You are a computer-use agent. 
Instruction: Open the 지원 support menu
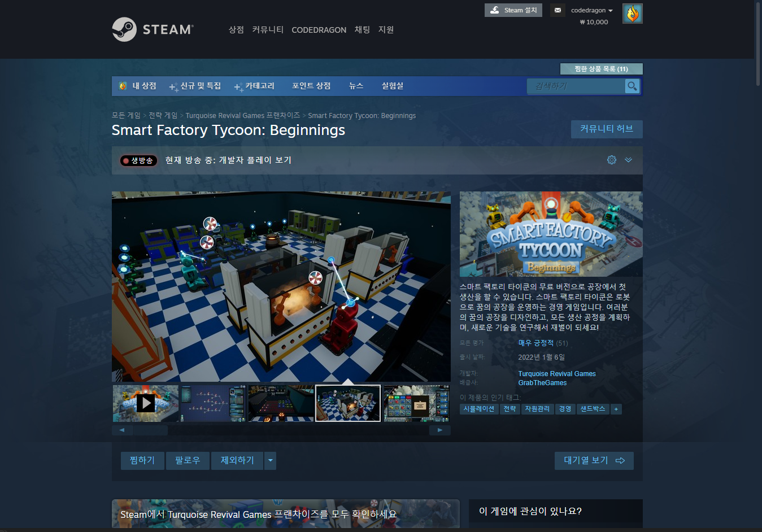pyautogui.click(x=386, y=30)
